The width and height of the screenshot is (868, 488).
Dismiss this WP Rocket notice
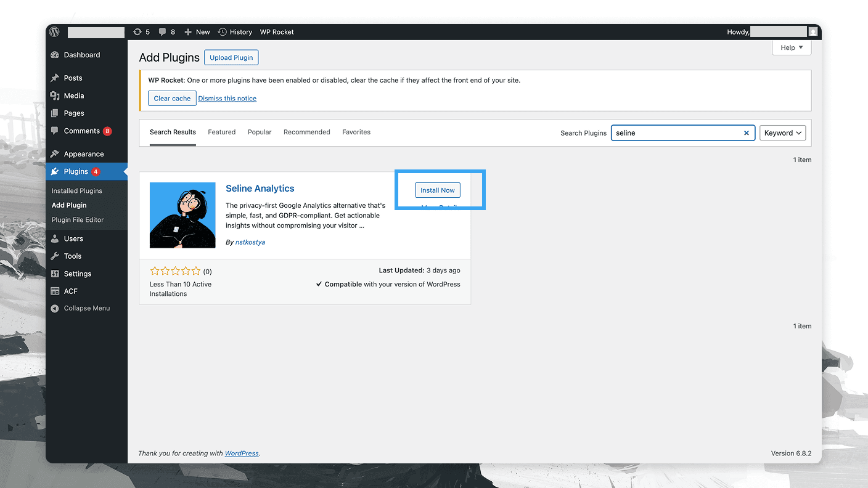coord(227,99)
